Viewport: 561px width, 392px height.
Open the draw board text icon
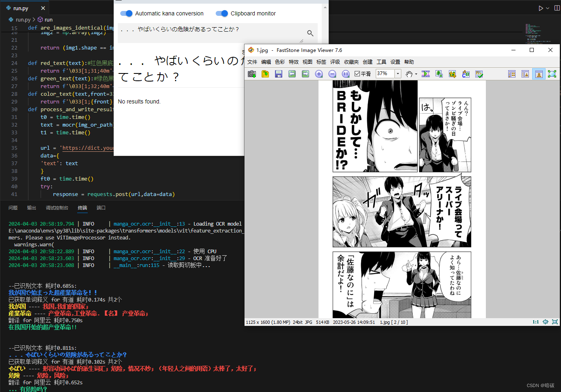pos(466,74)
